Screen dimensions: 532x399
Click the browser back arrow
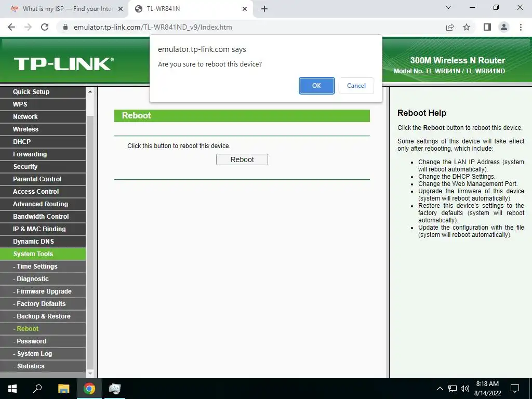[x=11, y=27]
